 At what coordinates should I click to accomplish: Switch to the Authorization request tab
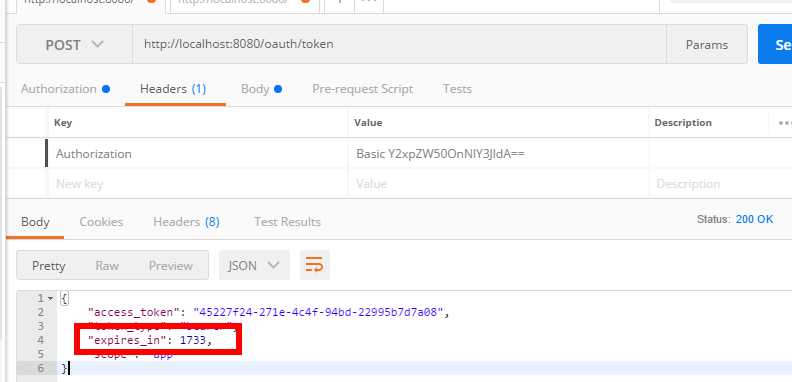tap(65, 89)
